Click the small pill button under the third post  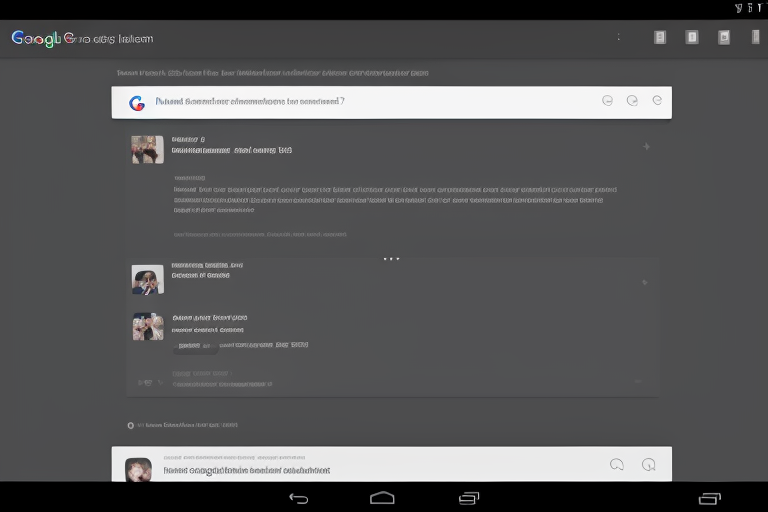[194, 346]
